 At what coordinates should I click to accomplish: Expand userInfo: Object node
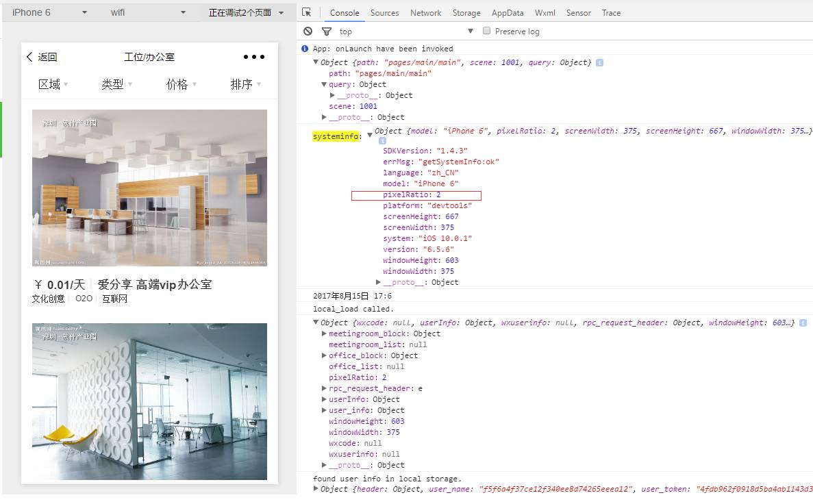324,399
